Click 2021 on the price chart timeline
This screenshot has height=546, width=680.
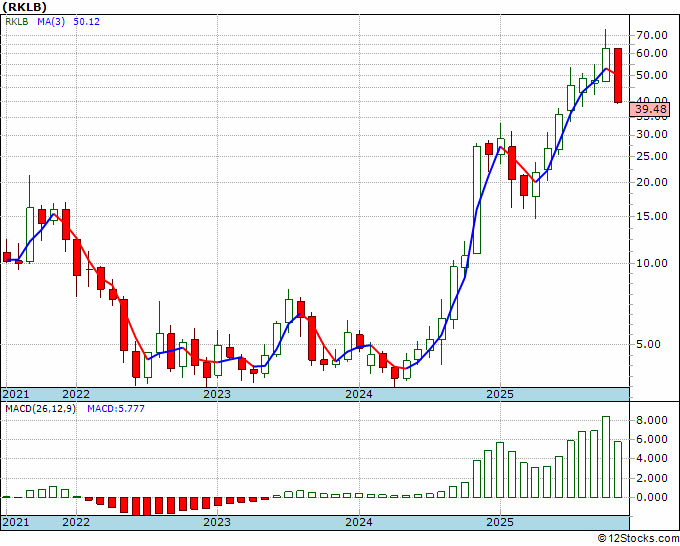16,394
